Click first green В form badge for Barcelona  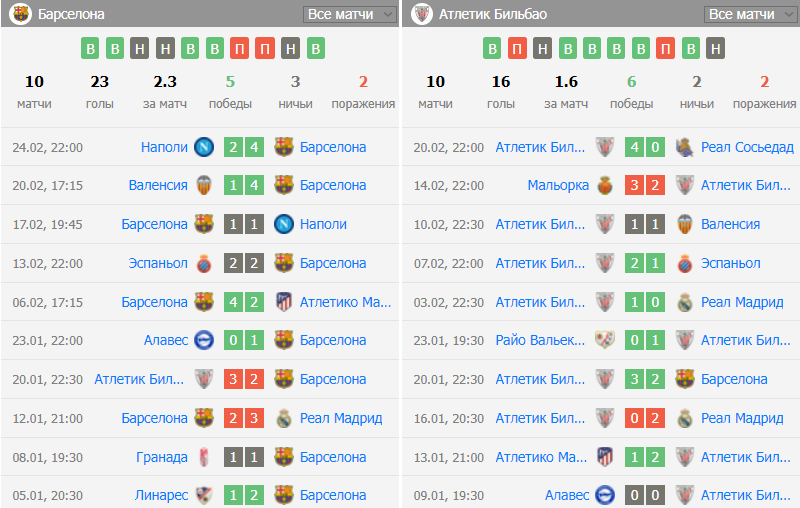pyautogui.click(x=91, y=48)
